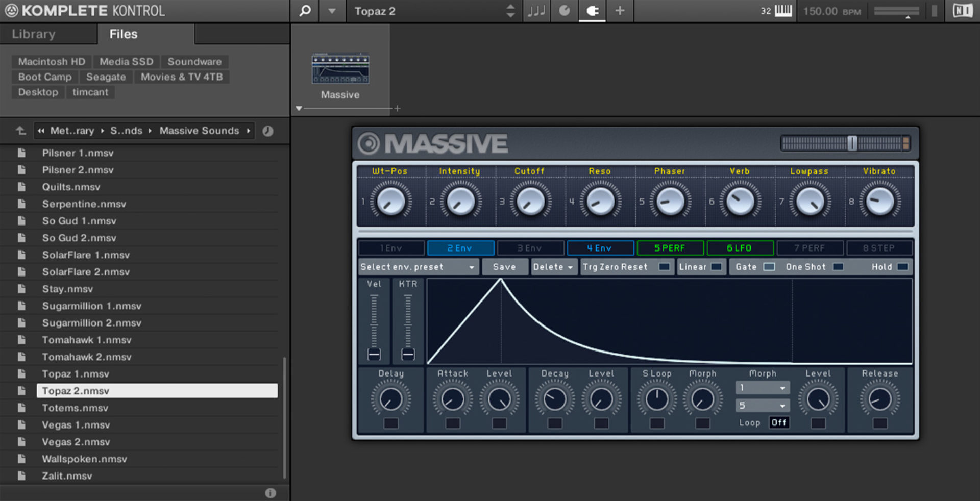Click the plus icon to add a plug-in slot
The height and width of the screenshot is (501, 980).
620,11
